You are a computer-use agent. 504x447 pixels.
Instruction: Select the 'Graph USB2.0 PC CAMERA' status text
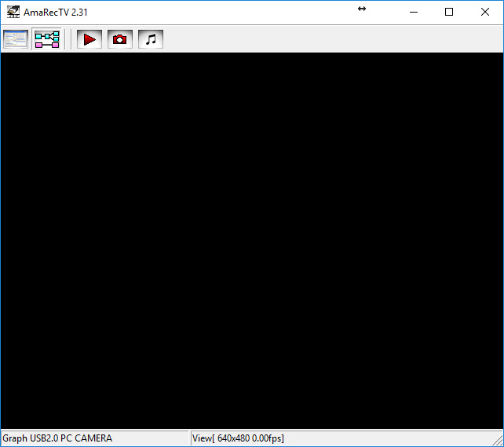tap(57, 438)
